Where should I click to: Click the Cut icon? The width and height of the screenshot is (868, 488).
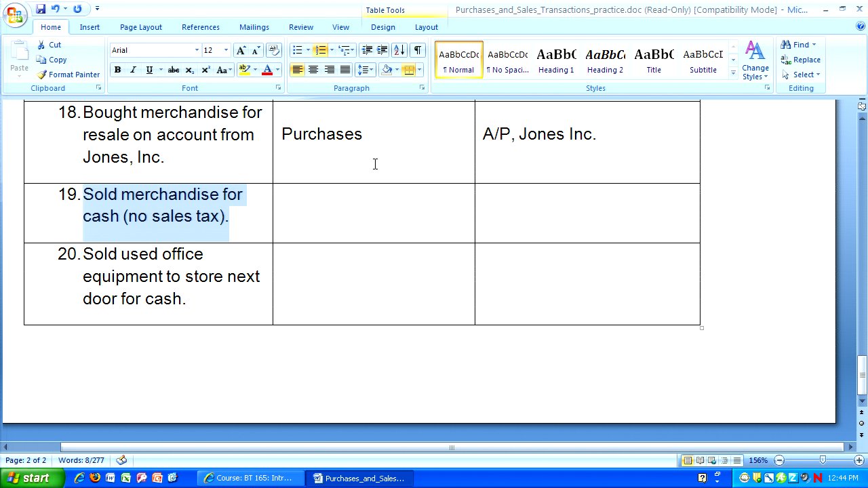[49, 45]
